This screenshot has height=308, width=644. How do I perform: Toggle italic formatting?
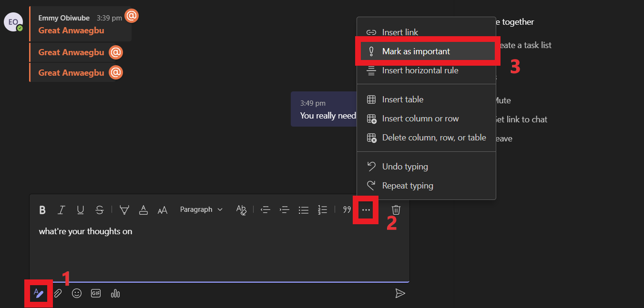coord(61,209)
